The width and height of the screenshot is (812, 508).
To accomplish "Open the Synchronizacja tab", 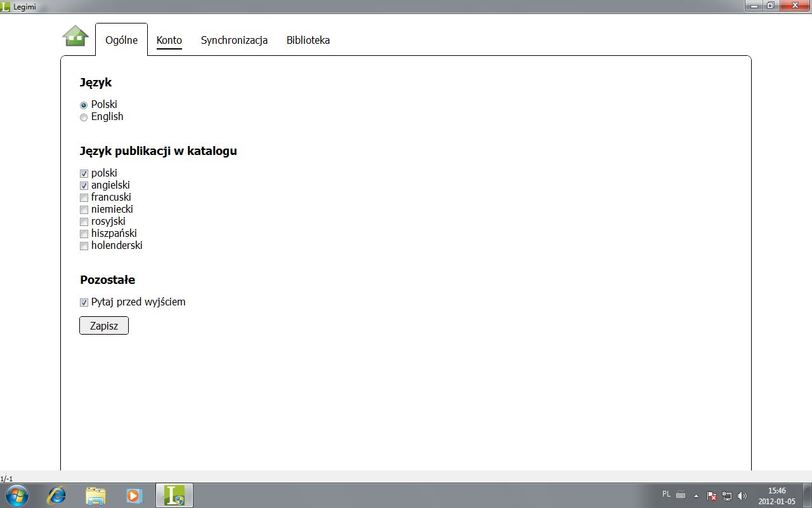I will point(234,40).
